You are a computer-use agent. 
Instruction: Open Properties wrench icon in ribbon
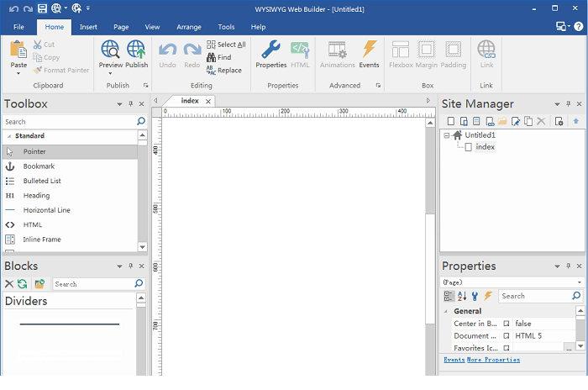pos(270,50)
